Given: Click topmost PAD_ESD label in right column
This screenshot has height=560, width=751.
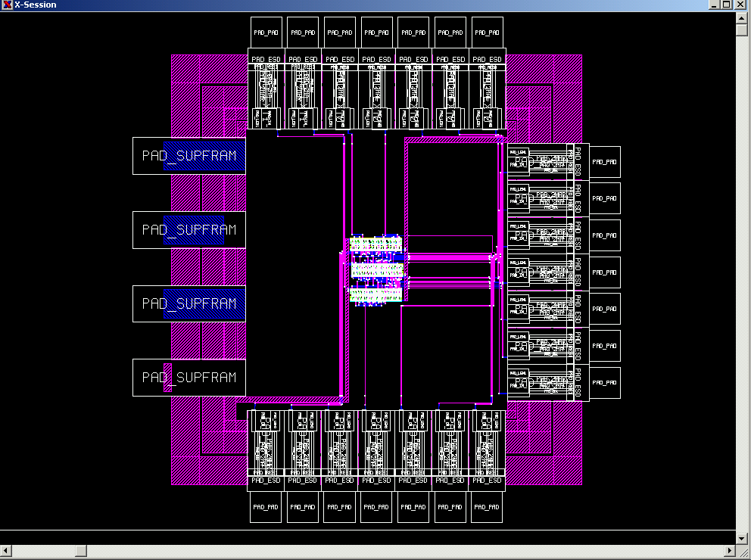Looking at the screenshot, I should click(578, 162).
